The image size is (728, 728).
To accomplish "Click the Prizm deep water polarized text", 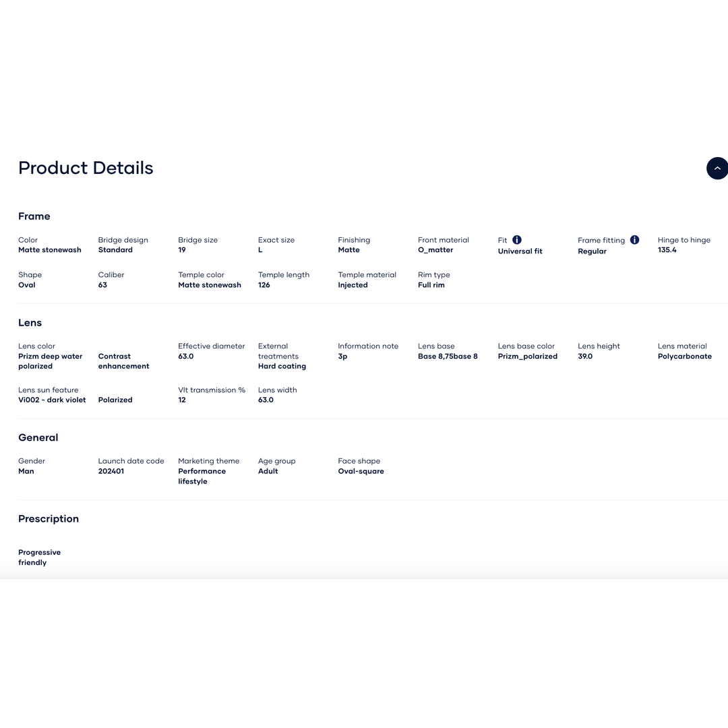I will tap(50, 361).
